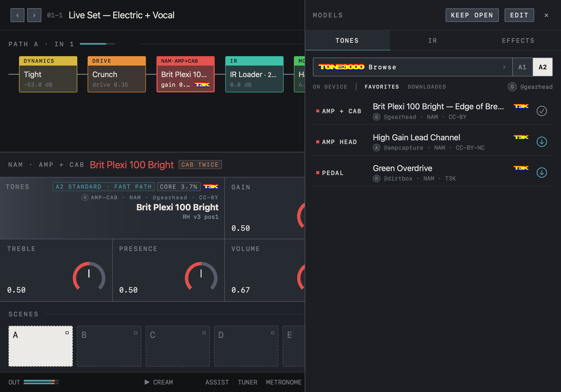Select scene C
Image resolution: width=561 pixels, height=392 pixels.
[178, 346]
